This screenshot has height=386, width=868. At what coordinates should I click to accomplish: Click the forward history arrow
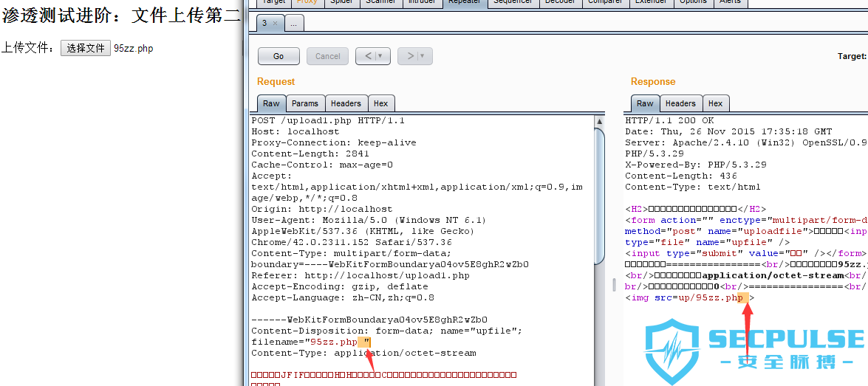click(409, 56)
